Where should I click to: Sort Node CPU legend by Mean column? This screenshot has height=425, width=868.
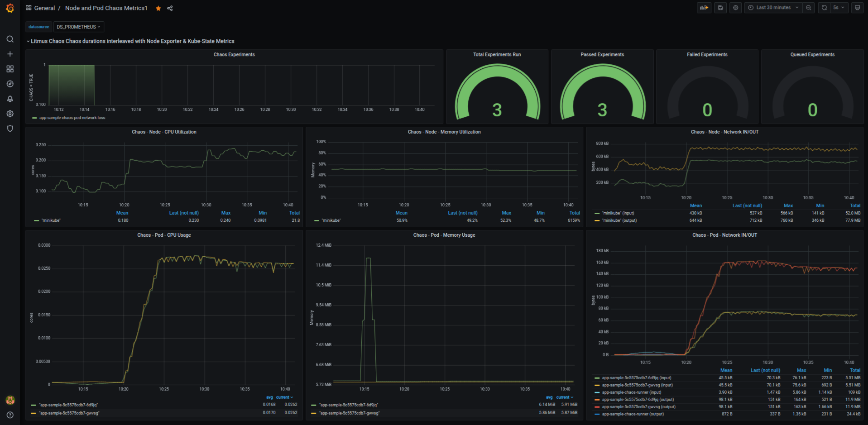coord(122,213)
